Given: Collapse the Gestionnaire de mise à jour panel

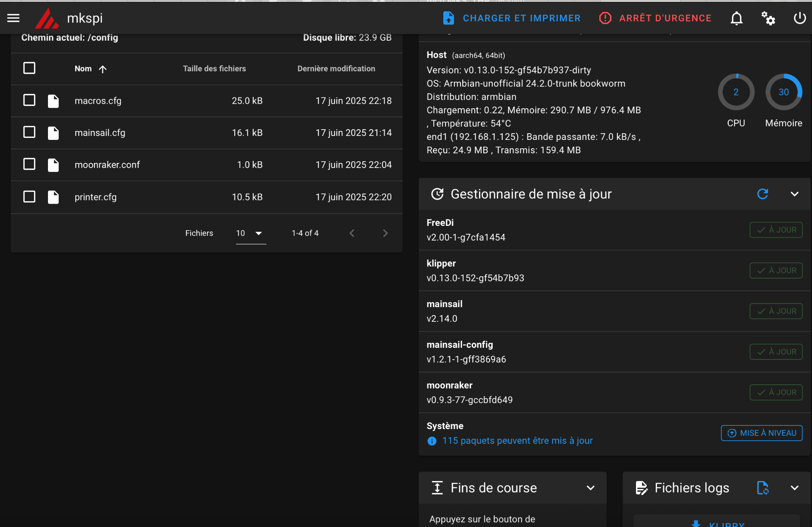Looking at the screenshot, I should click(x=794, y=194).
